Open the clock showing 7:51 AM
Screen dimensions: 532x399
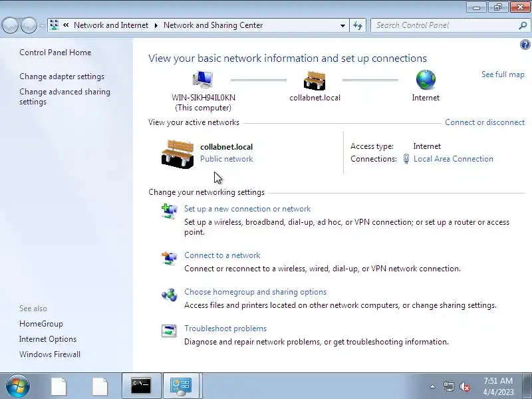(498, 386)
